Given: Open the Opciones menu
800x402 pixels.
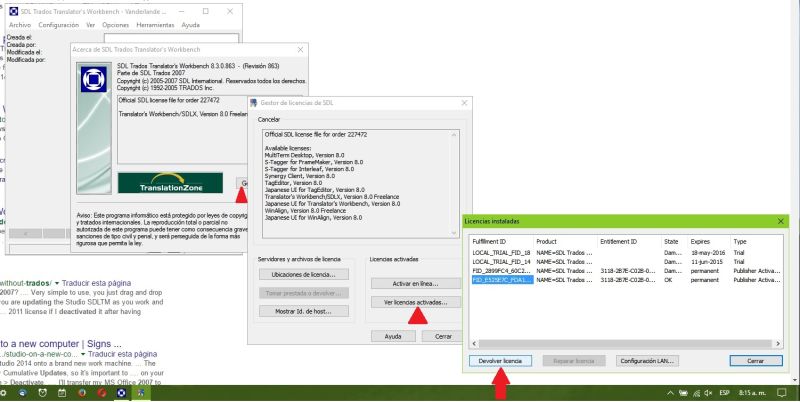Looking at the screenshot, I should point(115,25).
